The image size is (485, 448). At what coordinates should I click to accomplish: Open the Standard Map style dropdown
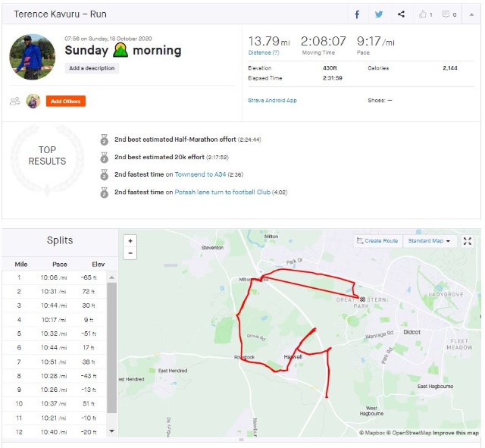pos(429,241)
